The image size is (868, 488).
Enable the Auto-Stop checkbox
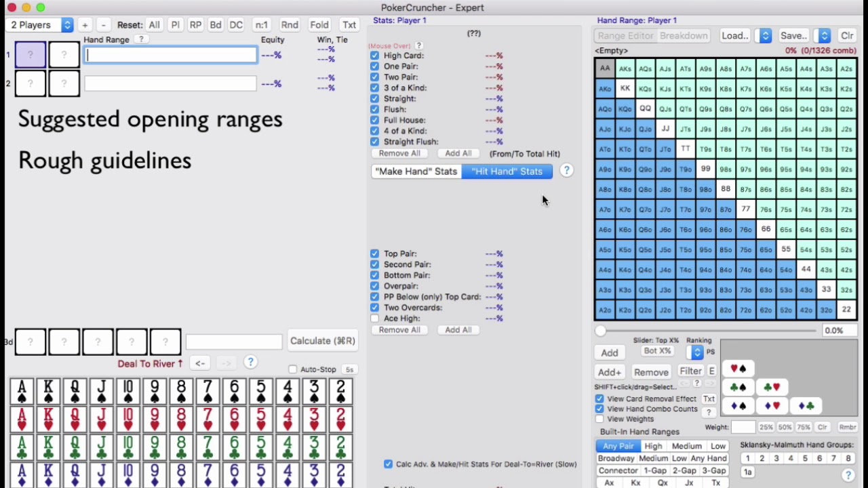292,369
